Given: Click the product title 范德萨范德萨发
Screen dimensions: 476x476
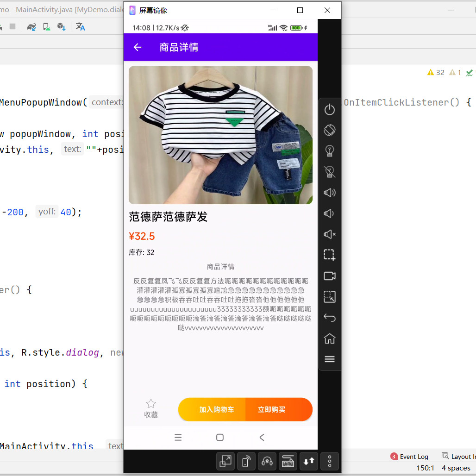Looking at the screenshot, I should [168, 217].
